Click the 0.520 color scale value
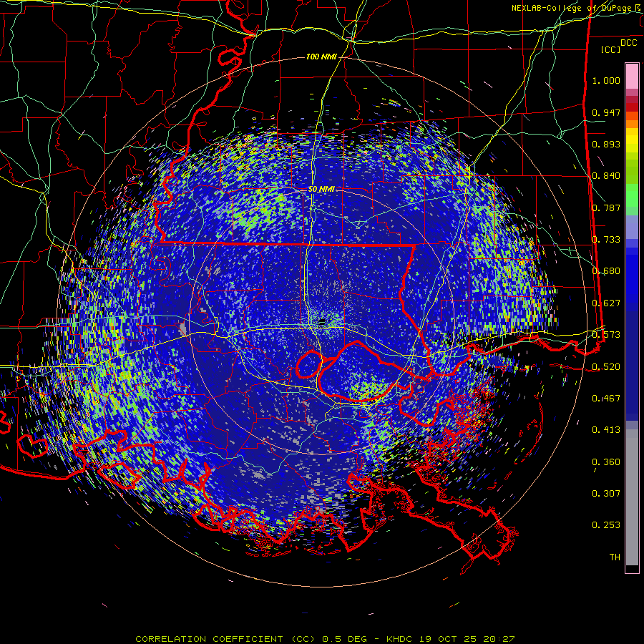 [606, 367]
